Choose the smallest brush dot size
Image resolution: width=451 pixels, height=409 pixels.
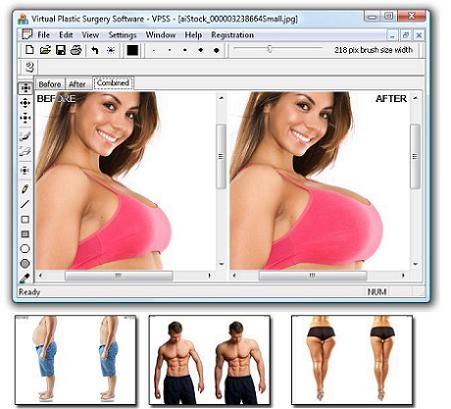pyautogui.click(x=154, y=51)
